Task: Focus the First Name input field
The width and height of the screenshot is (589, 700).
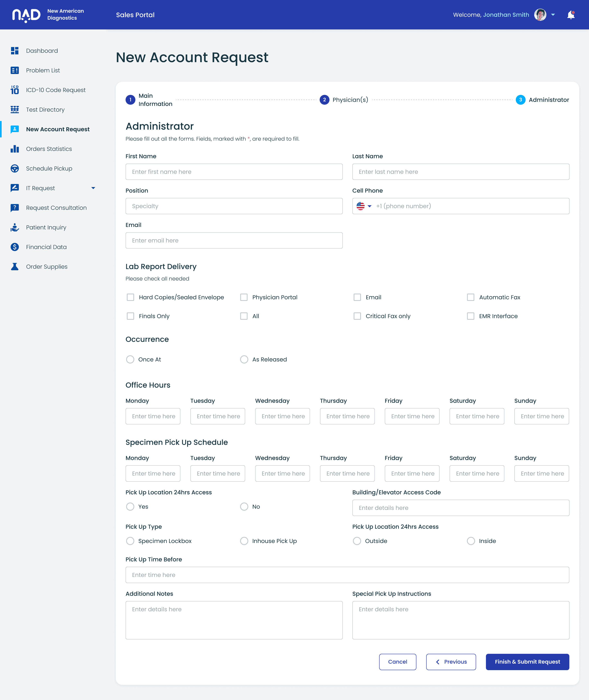Action: click(234, 172)
